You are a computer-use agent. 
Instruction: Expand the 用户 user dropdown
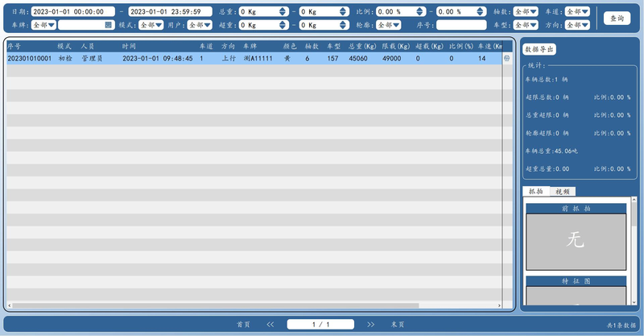(200, 25)
